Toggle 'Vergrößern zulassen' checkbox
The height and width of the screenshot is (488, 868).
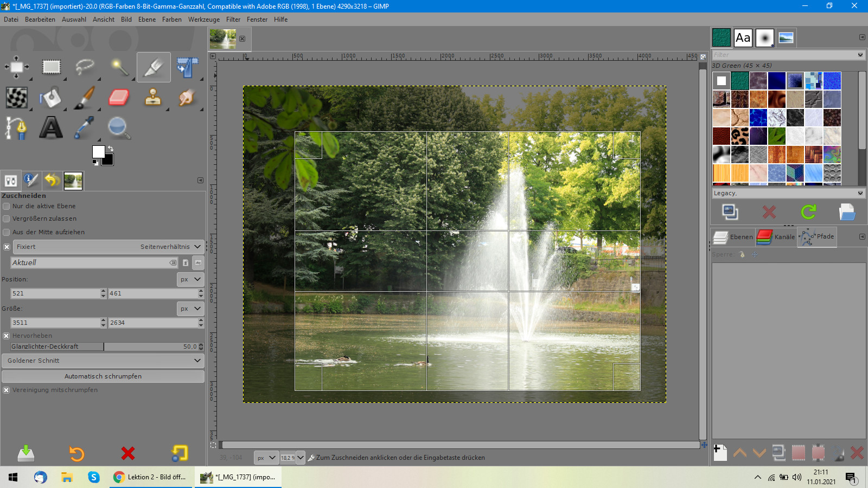[7, 219]
